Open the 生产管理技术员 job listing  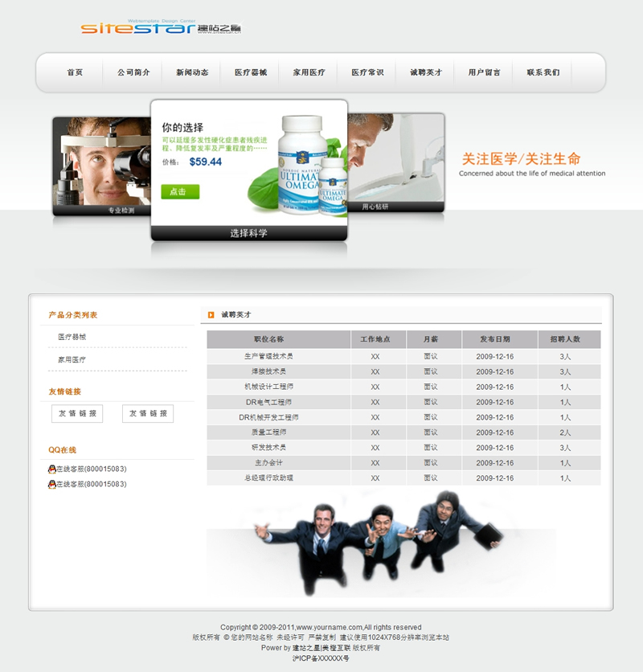coord(268,356)
